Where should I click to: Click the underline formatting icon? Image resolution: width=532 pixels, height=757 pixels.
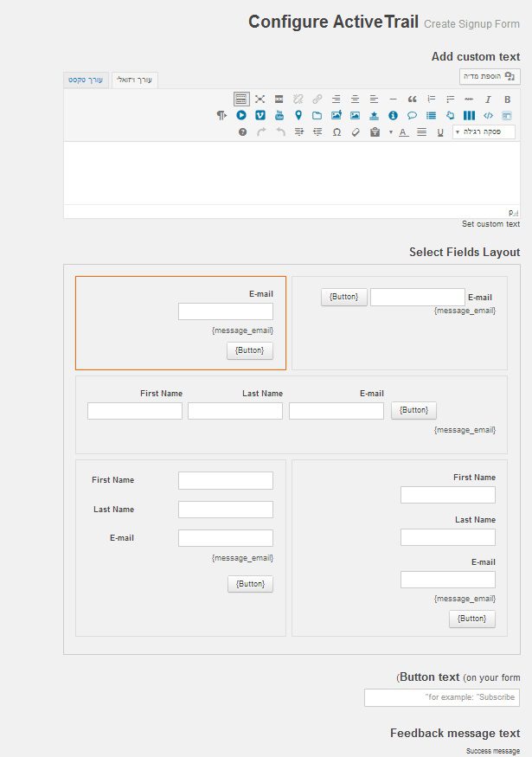tap(440, 132)
